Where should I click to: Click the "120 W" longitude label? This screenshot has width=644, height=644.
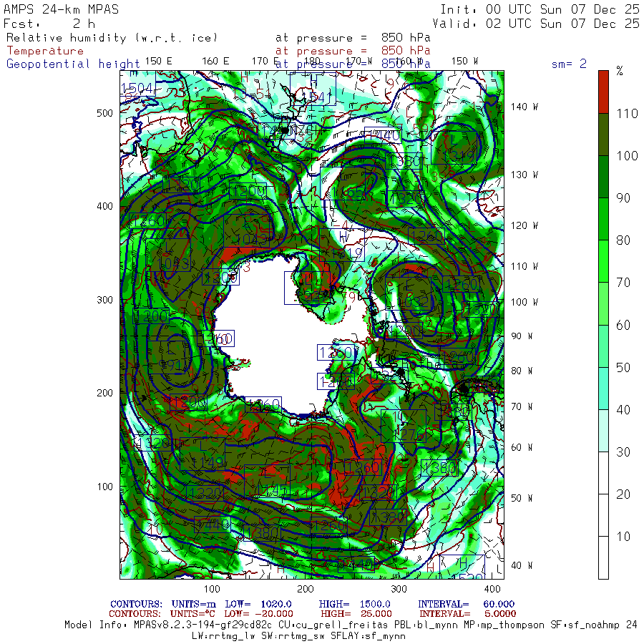(x=525, y=225)
